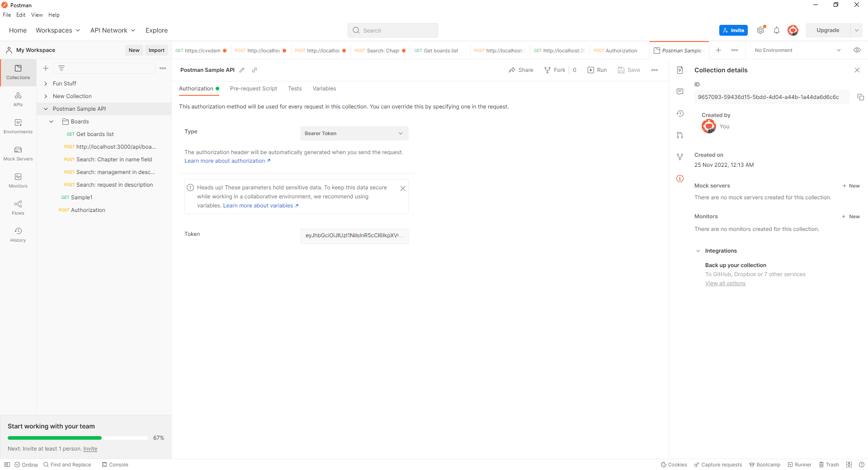Screen dimensions: 868x470
Task: Open the GET Get boards list tab
Action: tap(440, 50)
